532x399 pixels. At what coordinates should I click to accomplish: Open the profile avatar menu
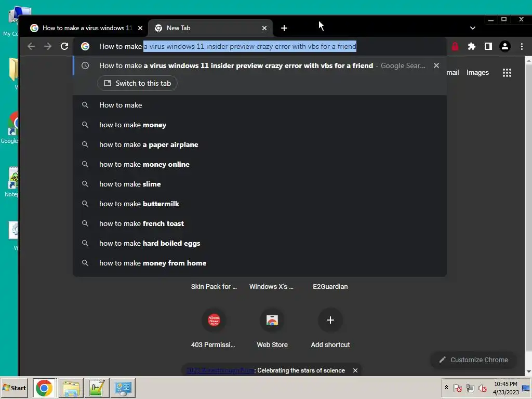pyautogui.click(x=505, y=46)
